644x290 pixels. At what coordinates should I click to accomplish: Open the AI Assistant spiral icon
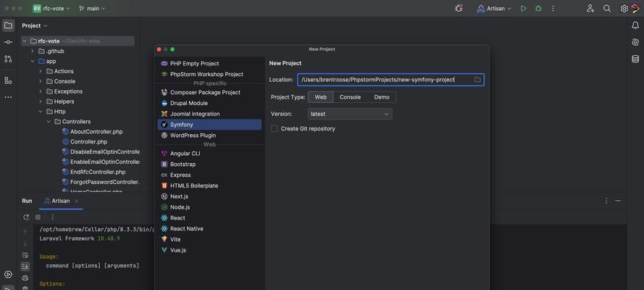point(635,42)
